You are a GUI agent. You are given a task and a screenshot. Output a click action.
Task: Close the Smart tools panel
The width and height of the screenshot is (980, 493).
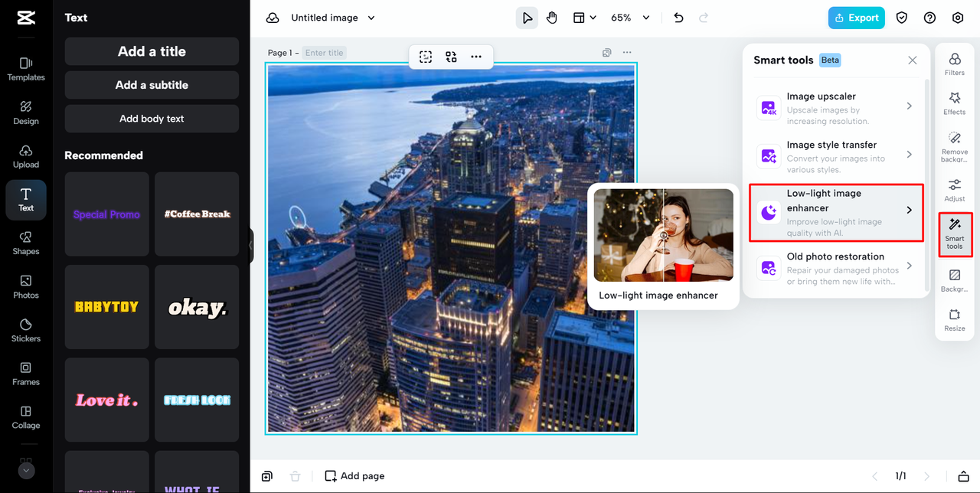click(912, 60)
